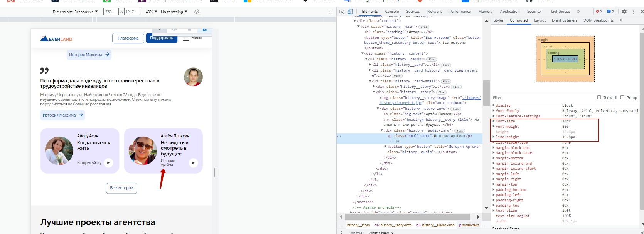Click the Платформа button
The height and width of the screenshot is (234, 644).
click(128, 38)
